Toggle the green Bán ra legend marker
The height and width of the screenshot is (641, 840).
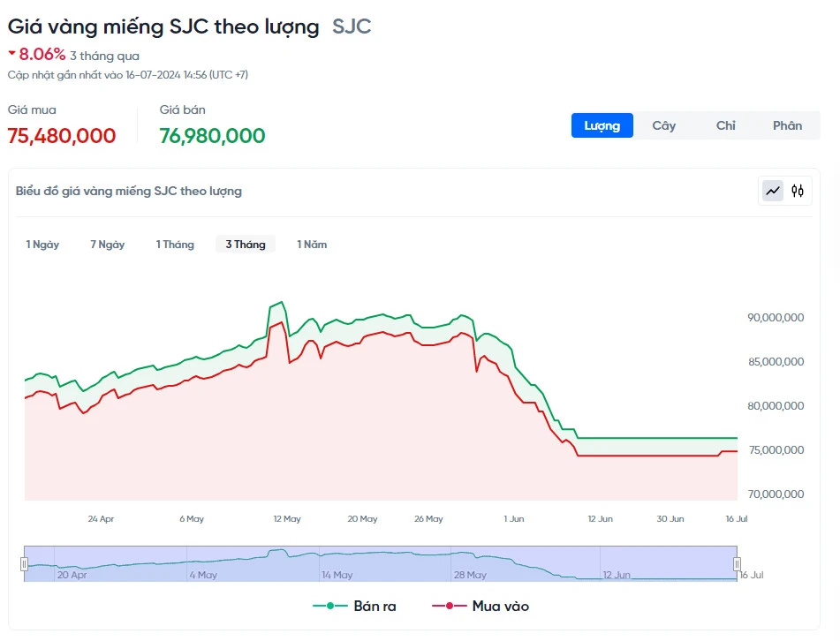pos(330,606)
